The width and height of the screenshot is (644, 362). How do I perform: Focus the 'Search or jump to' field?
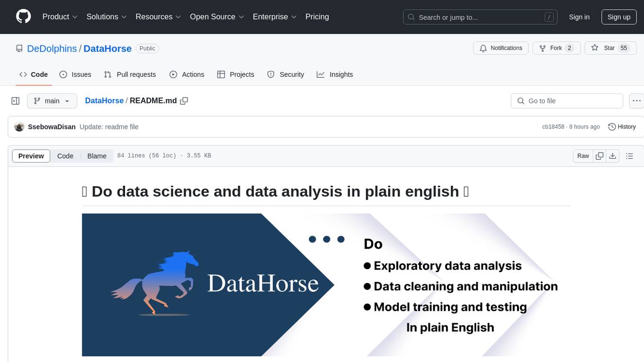pyautogui.click(x=479, y=17)
